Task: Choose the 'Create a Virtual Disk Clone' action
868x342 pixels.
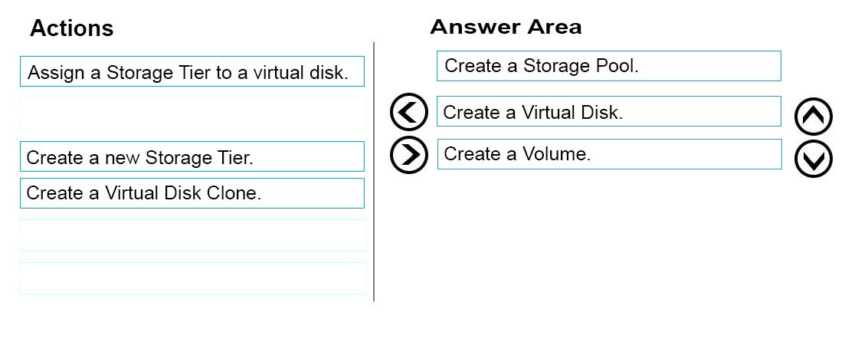Action: pyautogui.click(x=192, y=193)
